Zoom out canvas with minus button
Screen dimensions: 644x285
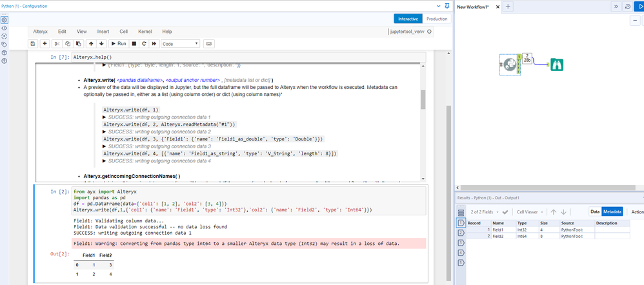635,20
